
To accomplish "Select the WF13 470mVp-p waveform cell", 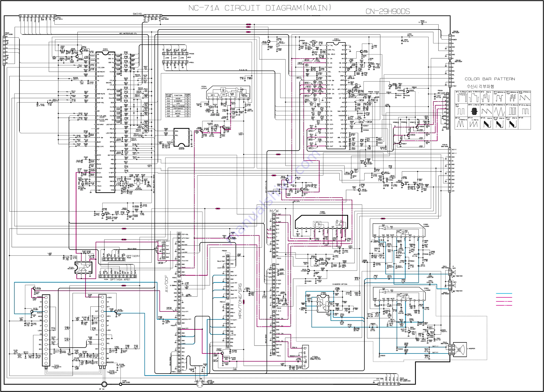I will click(x=461, y=123).
